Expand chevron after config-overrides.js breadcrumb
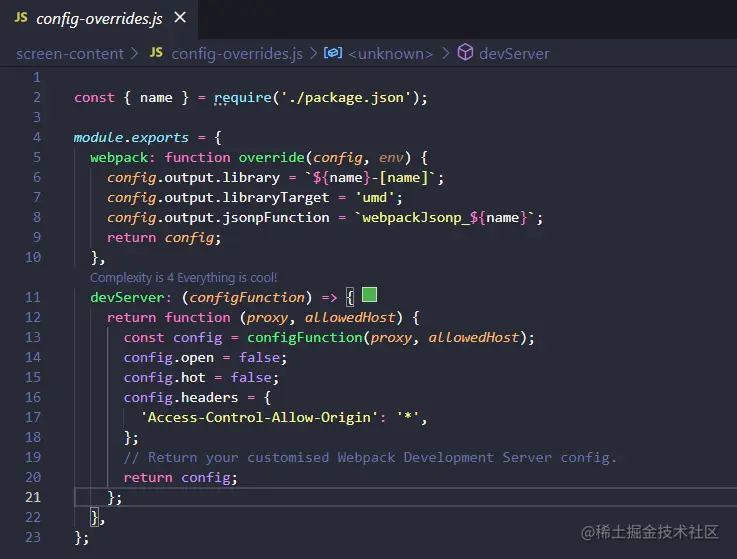This screenshot has width=737, height=559. tap(314, 53)
